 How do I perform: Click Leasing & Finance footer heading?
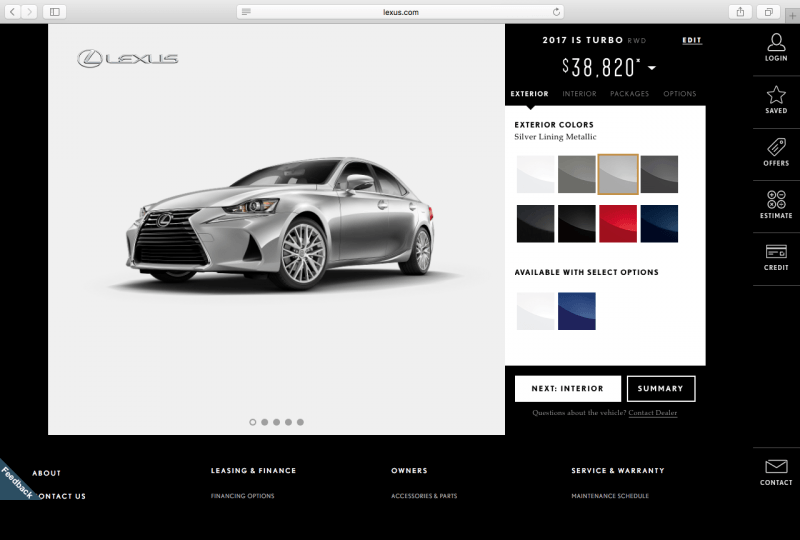point(254,471)
